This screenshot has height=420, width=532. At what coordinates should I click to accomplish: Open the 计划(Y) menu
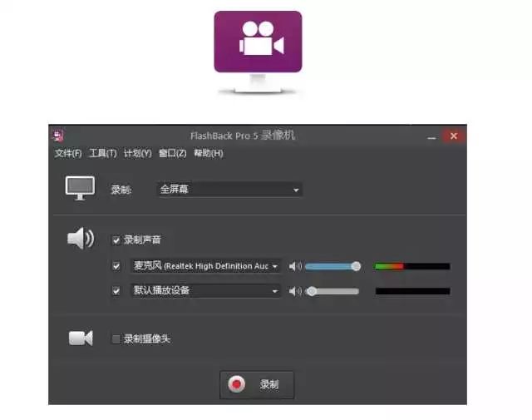(138, 154)
